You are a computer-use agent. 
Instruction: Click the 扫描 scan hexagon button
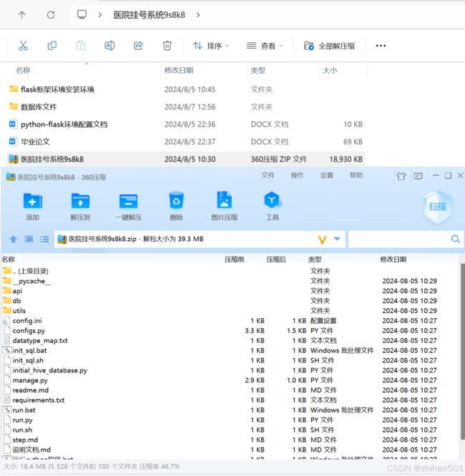coord(437,207)
